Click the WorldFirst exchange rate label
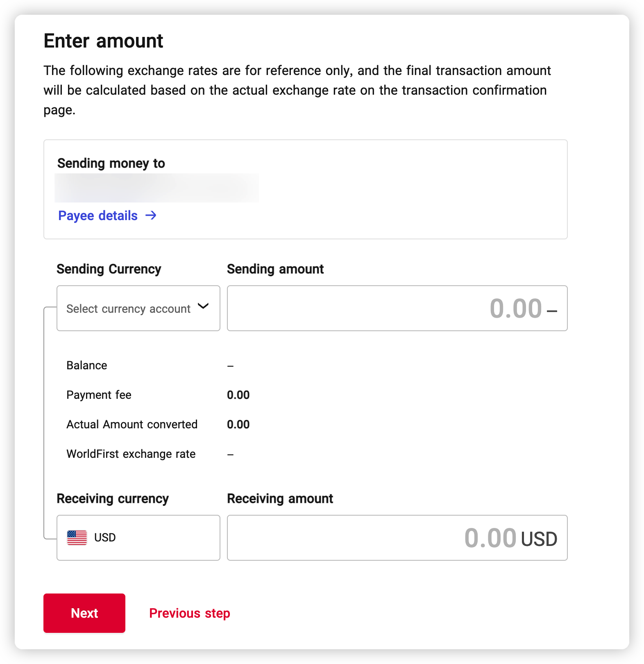The width and height of the screenshot is (644, 664). (x=131, y=454)
